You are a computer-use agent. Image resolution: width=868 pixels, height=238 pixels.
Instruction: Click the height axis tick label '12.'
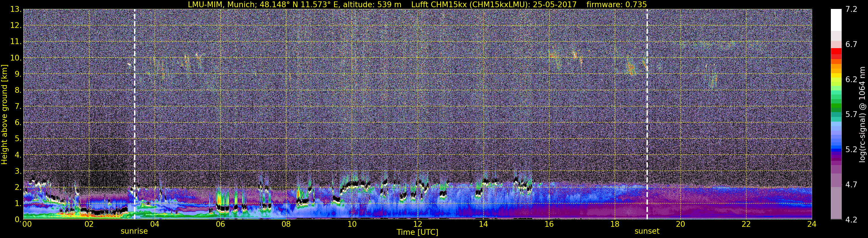click(16, 25)
